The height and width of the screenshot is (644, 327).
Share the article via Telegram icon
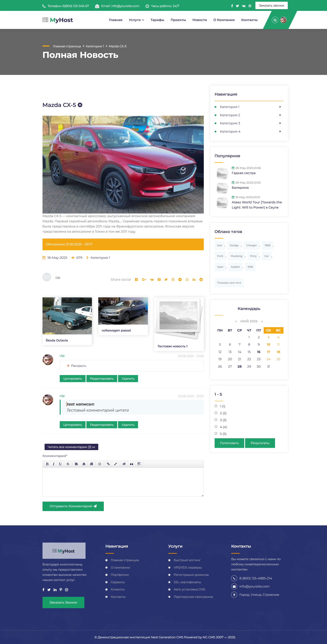pyautogui.click(x=180, y=279)
